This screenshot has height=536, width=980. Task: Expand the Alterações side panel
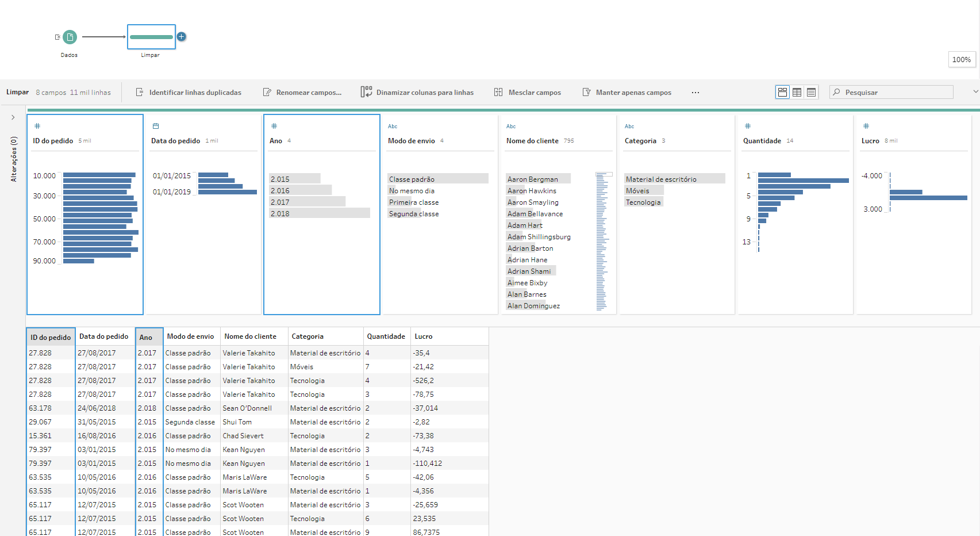[x=13, y=117]
